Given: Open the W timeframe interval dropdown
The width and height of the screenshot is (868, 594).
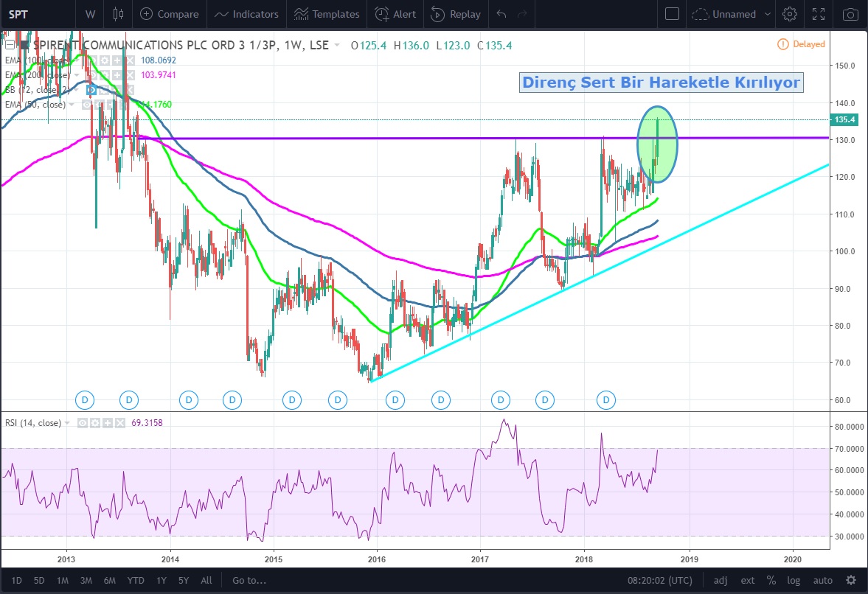Looking at the screenshot, I should click(90, 14).
